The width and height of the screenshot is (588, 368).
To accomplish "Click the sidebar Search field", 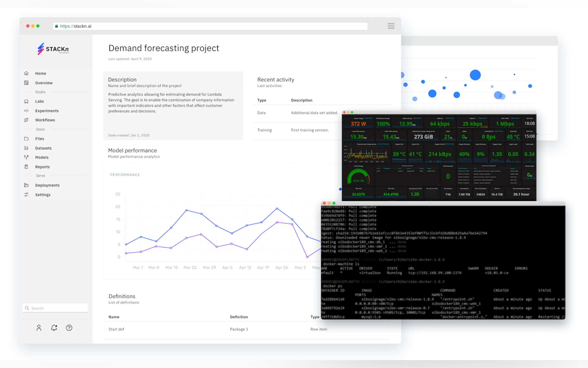I will tap(55, 308).
